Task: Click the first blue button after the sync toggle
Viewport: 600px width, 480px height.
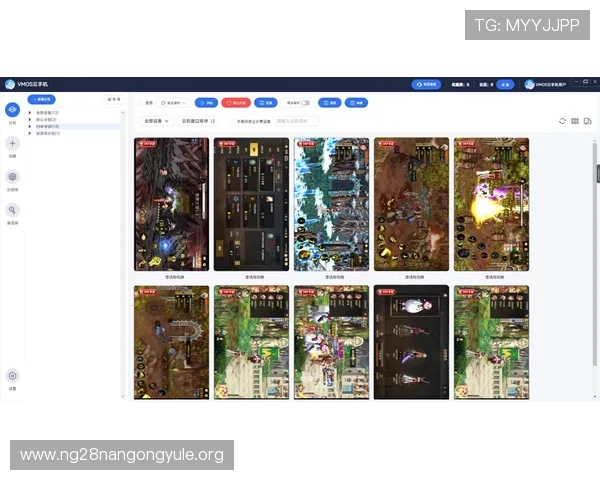Action: tap(329, 103)
